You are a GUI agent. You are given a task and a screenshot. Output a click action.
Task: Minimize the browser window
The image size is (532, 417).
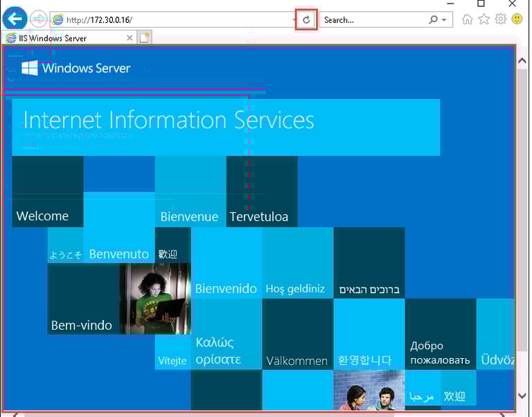coord(450,3)
